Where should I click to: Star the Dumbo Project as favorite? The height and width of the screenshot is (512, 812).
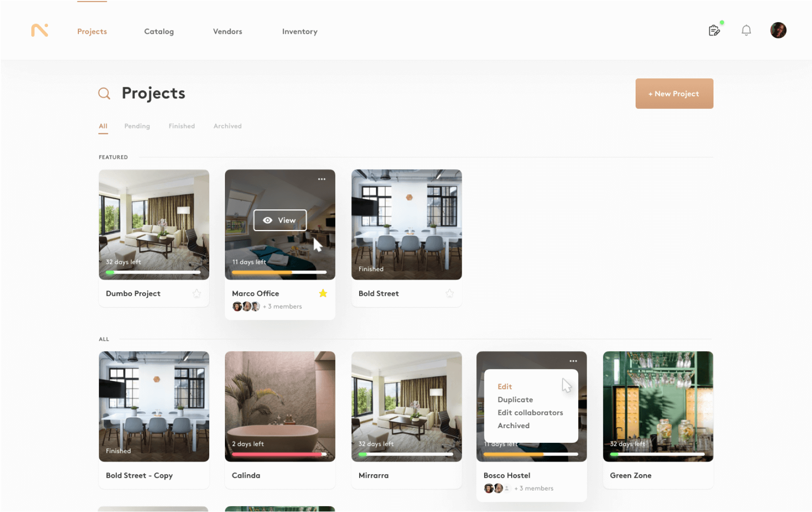point(197,294)
